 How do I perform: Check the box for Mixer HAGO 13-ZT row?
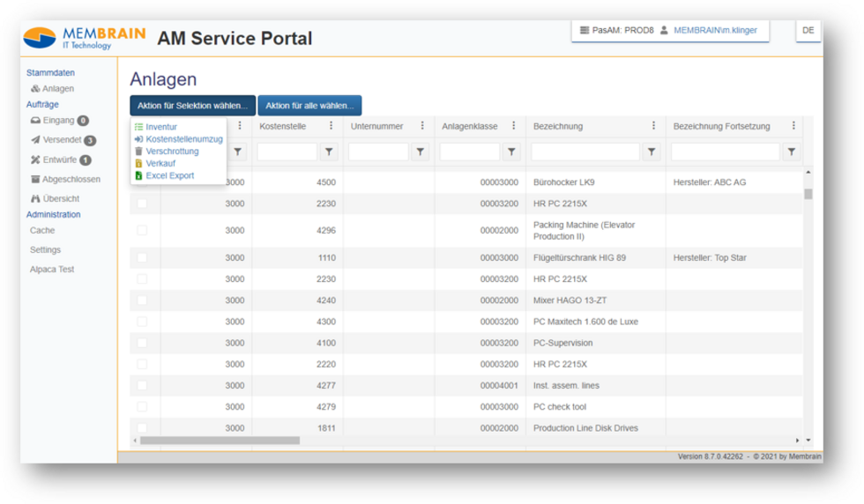[142, 300]
